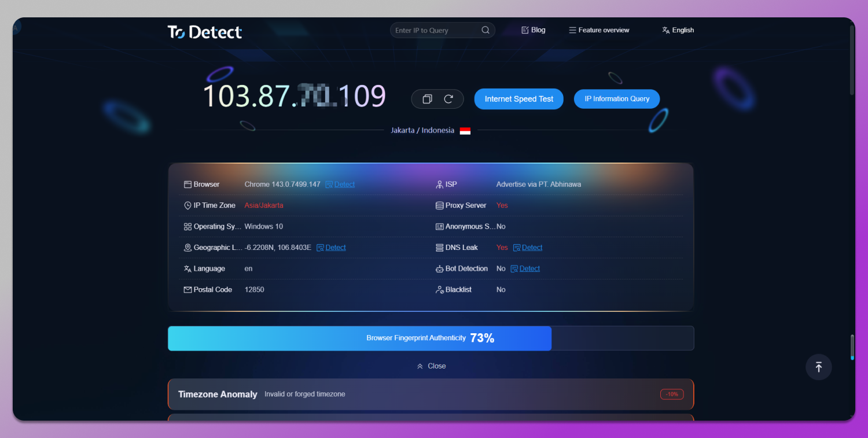Click the robot icon beside Bot Detection
This screenshot has height=438, width=868.
439,268
